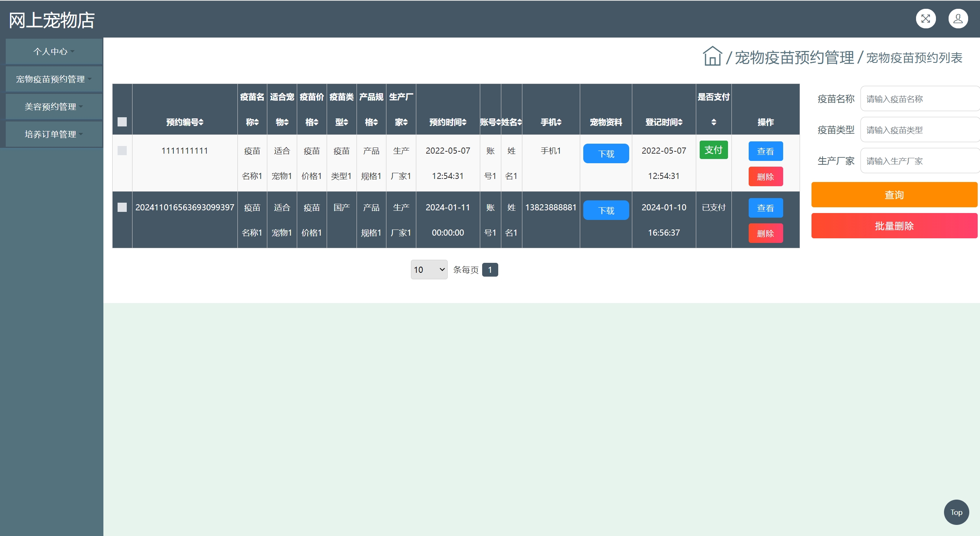This screenshot has height=536, width=980.
Task: Sort by 是否支付 column arrows
Action: coord(713,122)
